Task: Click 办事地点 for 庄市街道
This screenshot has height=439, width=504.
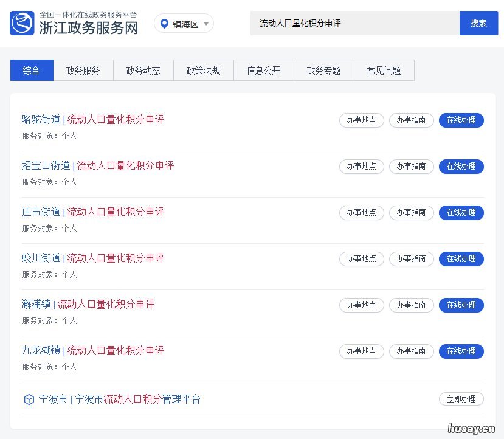Action: coord(361,213)
